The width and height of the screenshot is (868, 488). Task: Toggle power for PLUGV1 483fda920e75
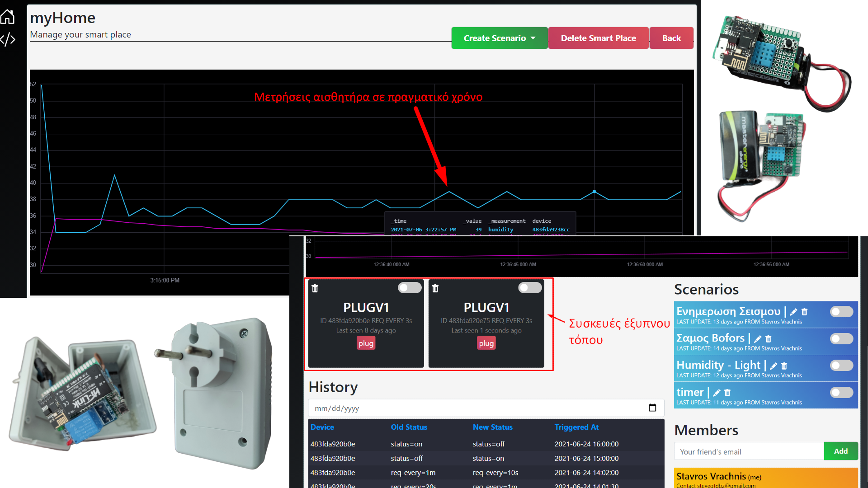point(530,288)
